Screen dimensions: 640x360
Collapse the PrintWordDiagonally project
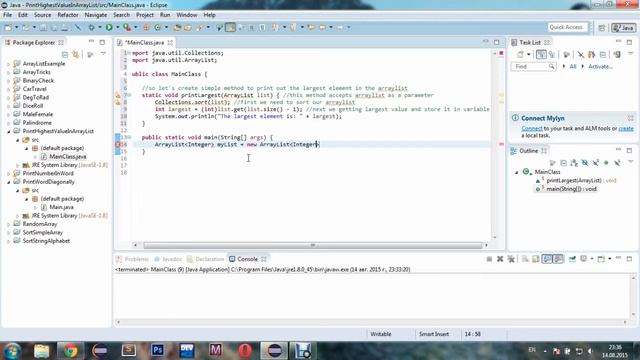(x=9, y=182)
